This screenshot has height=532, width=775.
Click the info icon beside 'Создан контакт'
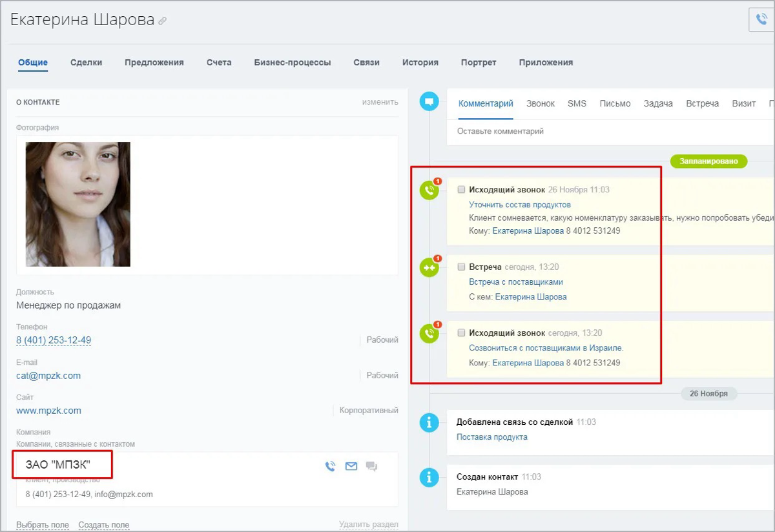click(429, 478)
